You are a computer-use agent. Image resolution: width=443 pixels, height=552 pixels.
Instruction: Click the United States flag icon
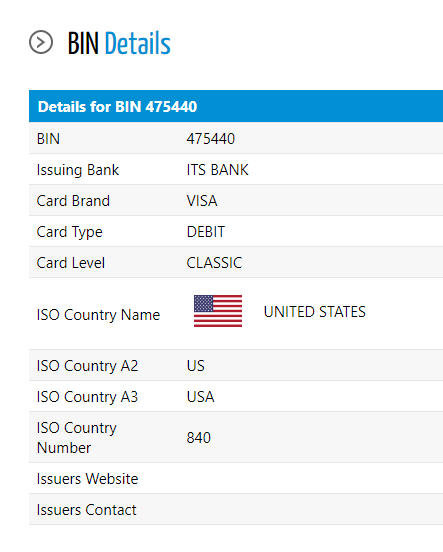pyautogui.click(x=218, y=311)
